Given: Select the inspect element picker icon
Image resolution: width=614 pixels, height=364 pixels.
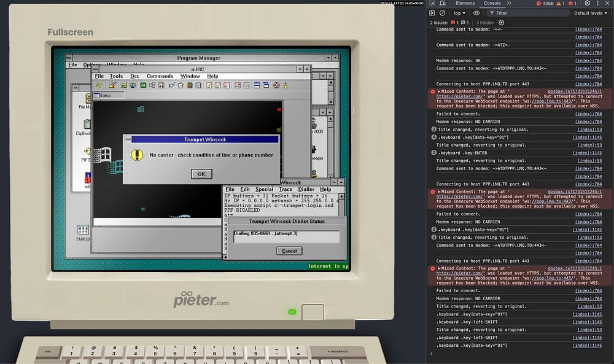Looking at the screenshot, I should (432, 4).
